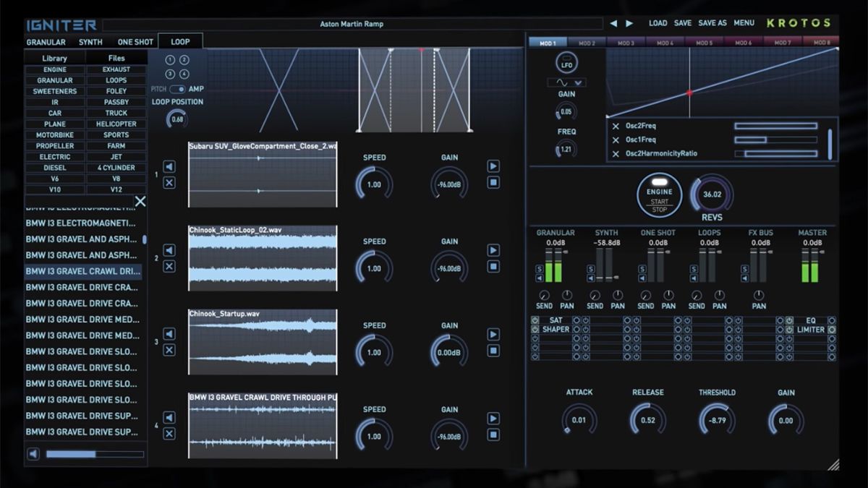Remove the Osc2Freq modulation target
Screen dimensions: 868x488
click(x=616, y=126)
